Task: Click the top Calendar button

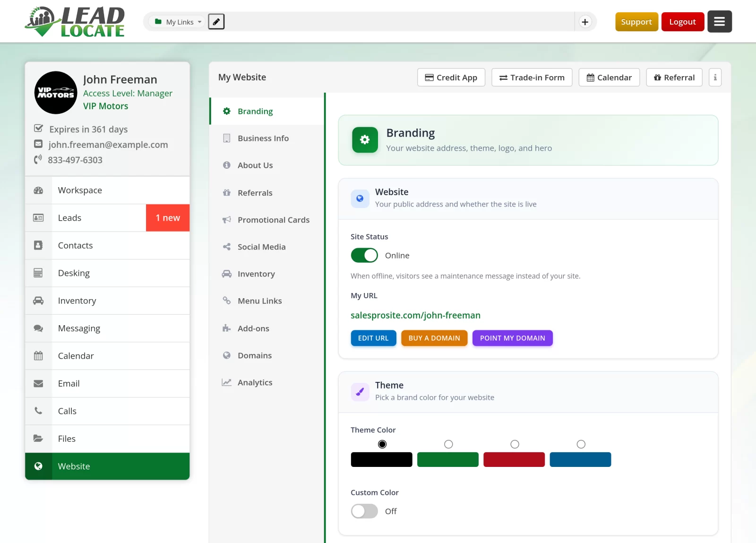Action: pos(609,78)
